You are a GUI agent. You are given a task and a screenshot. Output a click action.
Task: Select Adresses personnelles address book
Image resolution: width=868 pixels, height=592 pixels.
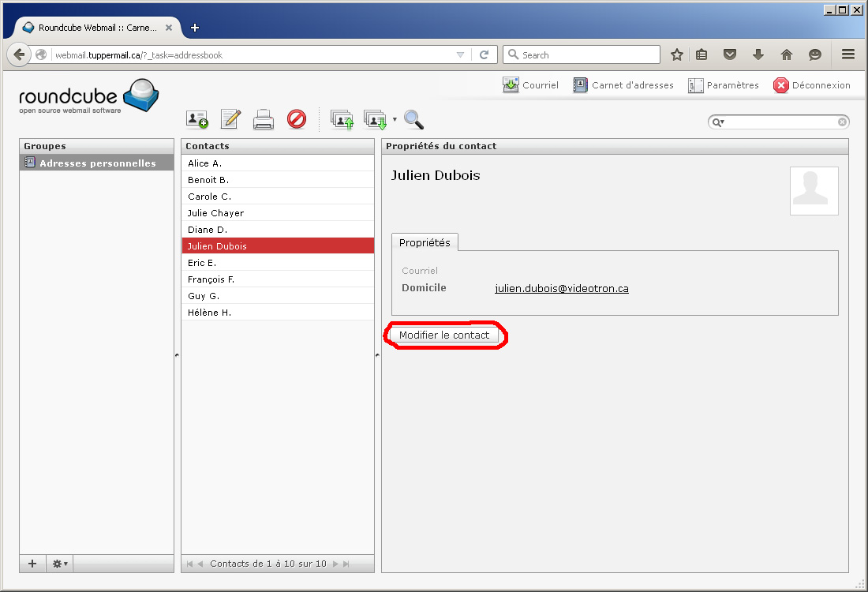click(x=97, y=163)
